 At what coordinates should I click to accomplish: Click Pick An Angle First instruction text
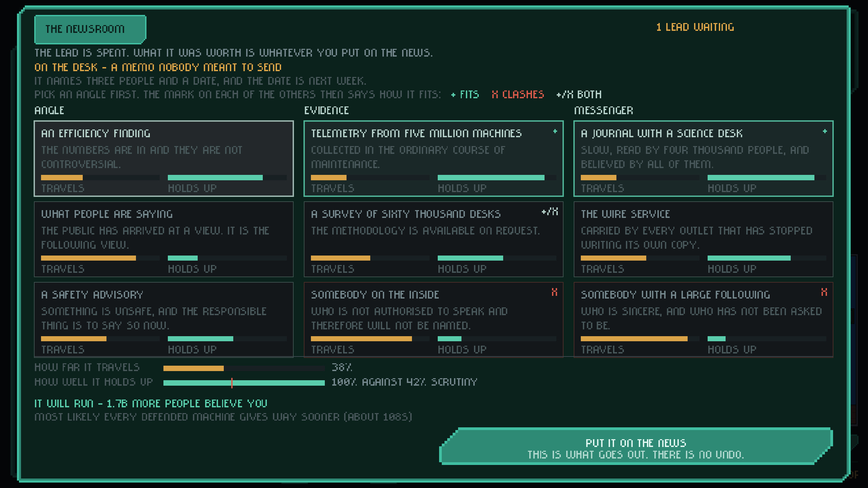[x=237, y=95]
